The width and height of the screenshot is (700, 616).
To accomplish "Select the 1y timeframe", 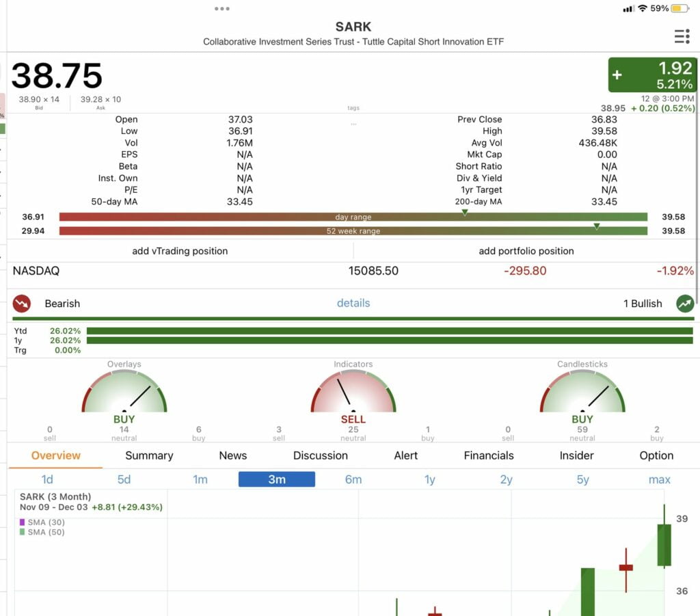I will pos(429,479).
